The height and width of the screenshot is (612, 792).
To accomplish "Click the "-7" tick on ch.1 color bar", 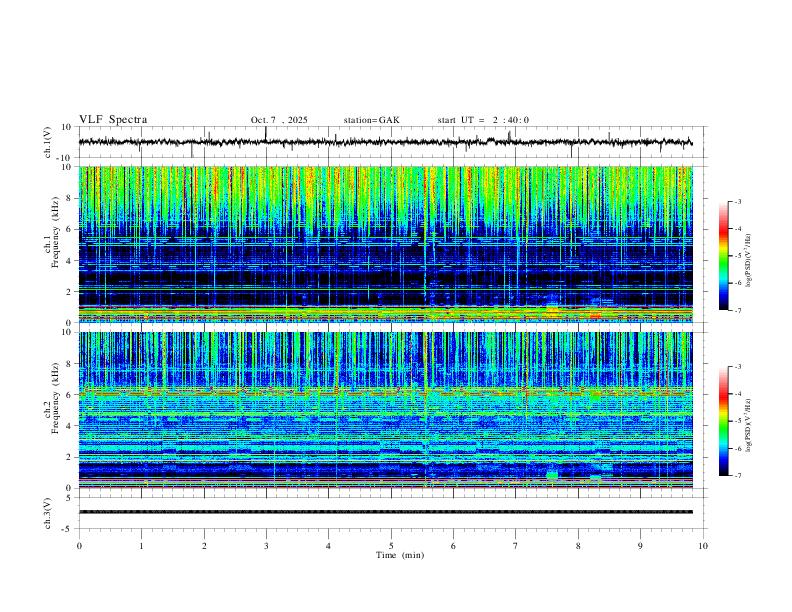I will (738, 310).
